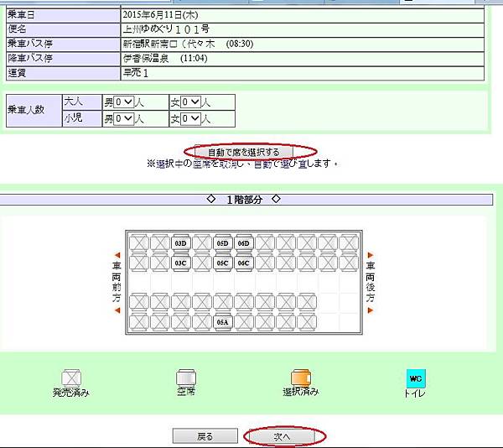This screenshot has height=448, width=503.
Task: Click the 空席 empty seat legend icon
Action: point(186,378)
